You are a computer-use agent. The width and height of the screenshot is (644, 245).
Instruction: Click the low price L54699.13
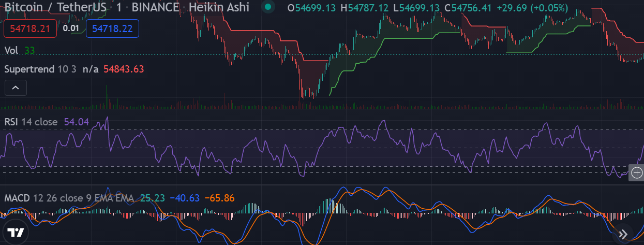[x=417, y=8]
